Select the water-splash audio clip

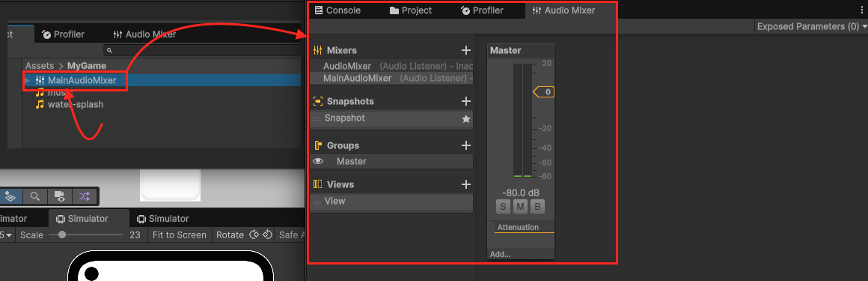(x=76, y=104)
